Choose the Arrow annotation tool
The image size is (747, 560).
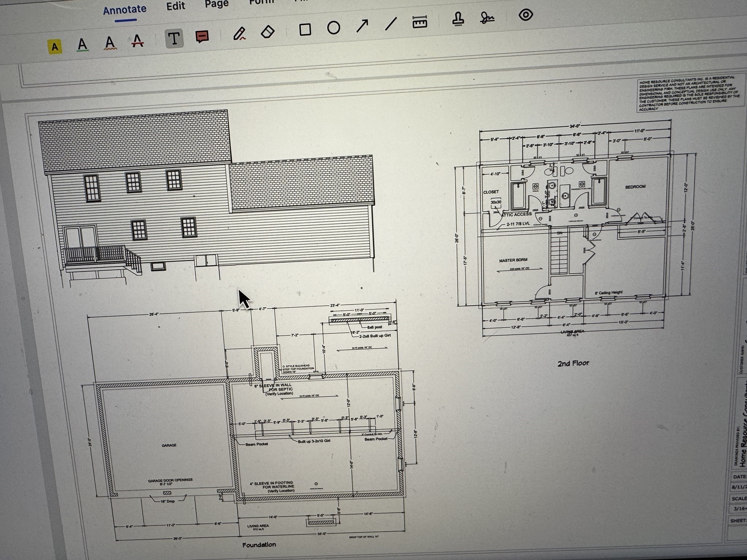coord(362,26)
